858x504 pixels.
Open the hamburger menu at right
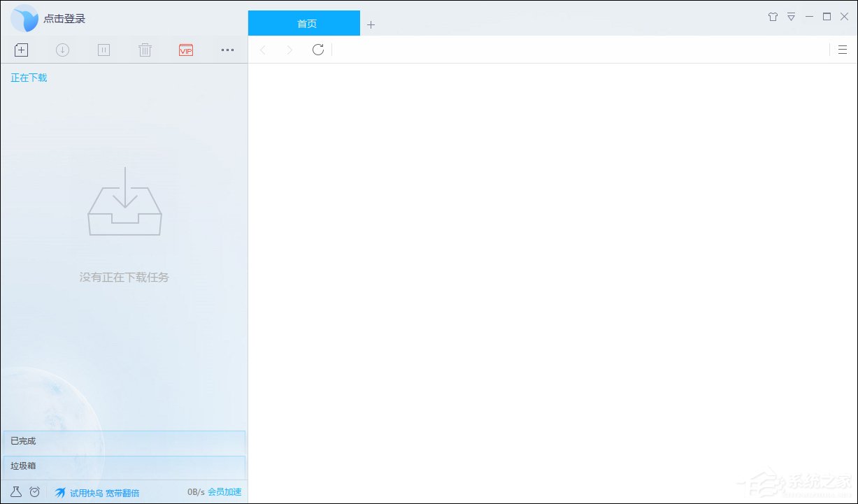[x=843, y=50]
